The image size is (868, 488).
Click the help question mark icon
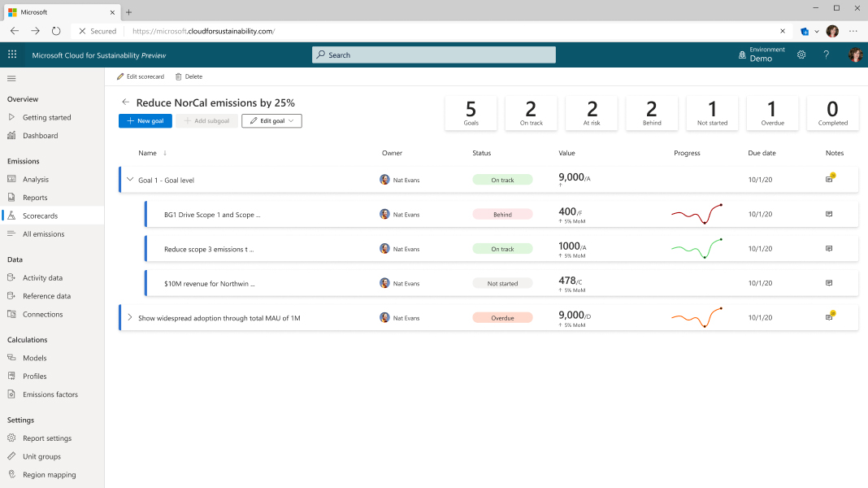[x=826, y=54]
